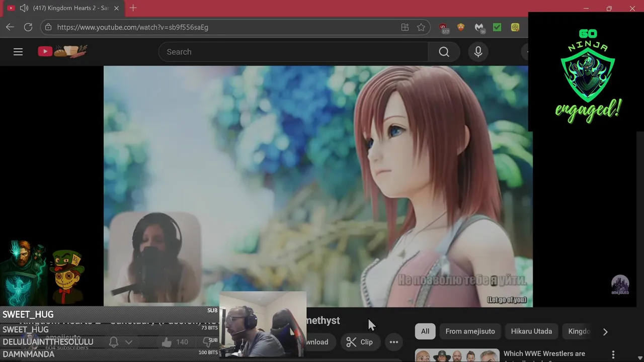The width and height of the screenshot is (644, 362).
Task: Open options menu for WWE Wrestlers video
Action: click(613, 354)
